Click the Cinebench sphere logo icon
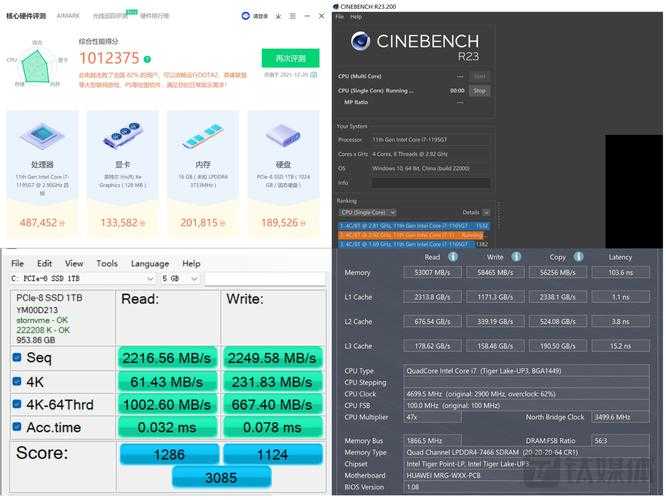This screenshot has width=666, height=500. click(x=361, y=42)
